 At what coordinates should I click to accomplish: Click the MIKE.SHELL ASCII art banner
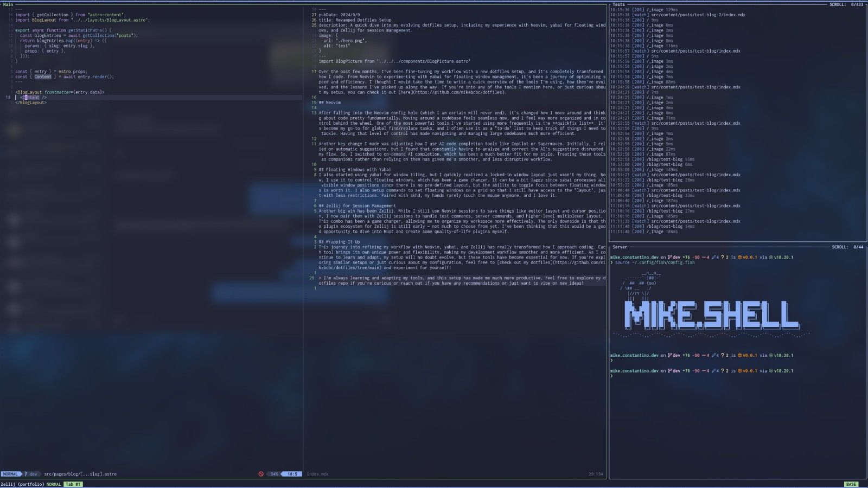(711, 315)
